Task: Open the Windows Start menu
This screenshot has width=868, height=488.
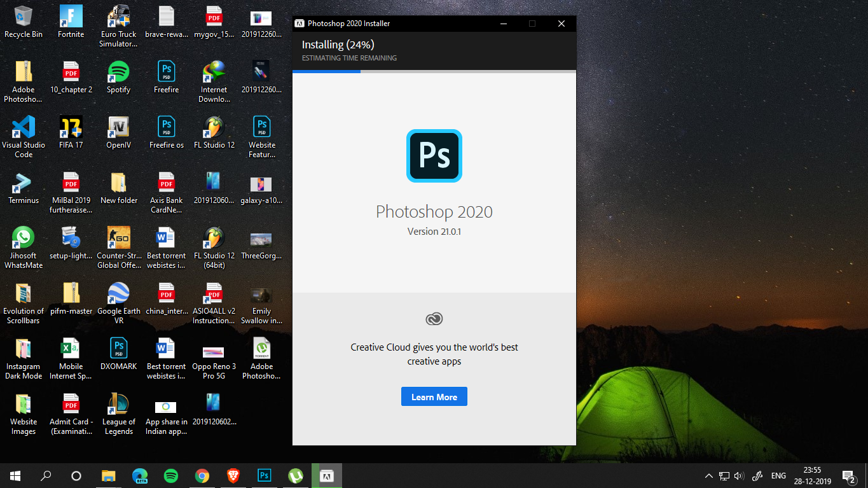Action: (15, 475)
